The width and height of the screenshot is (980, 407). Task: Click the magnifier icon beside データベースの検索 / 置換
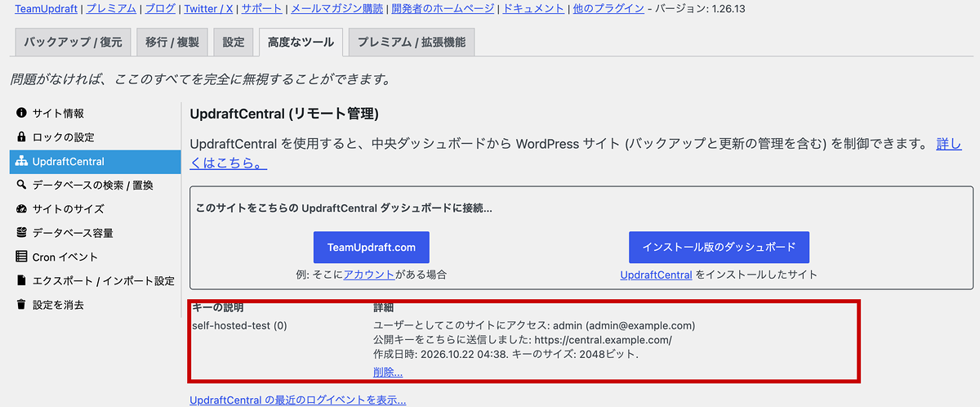[21, 186]
